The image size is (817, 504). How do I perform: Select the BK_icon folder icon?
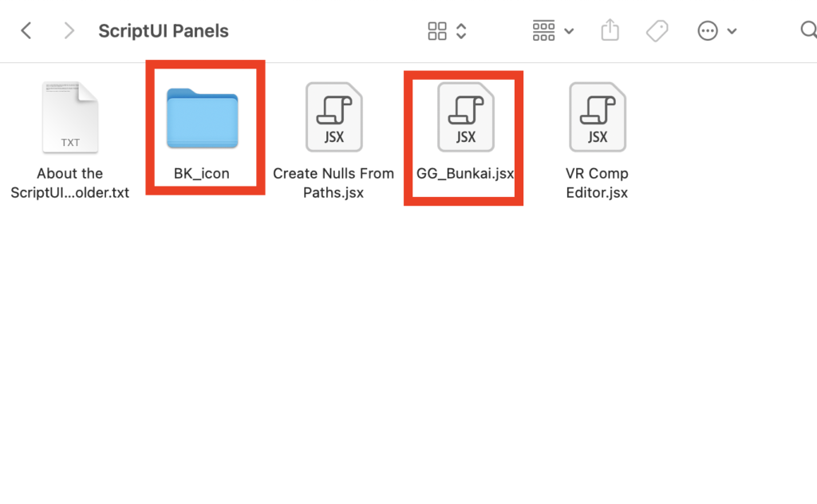(x=202, y=119)
